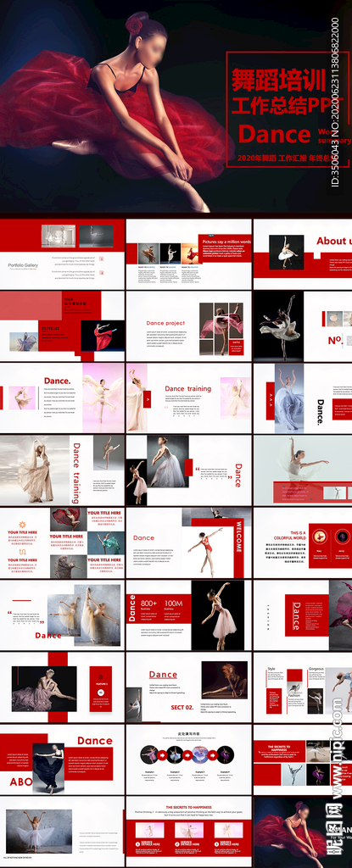Screen dimensions: 352x868
Task: Click the first red arrow between circular dancer photos
Action: [162, 754]
